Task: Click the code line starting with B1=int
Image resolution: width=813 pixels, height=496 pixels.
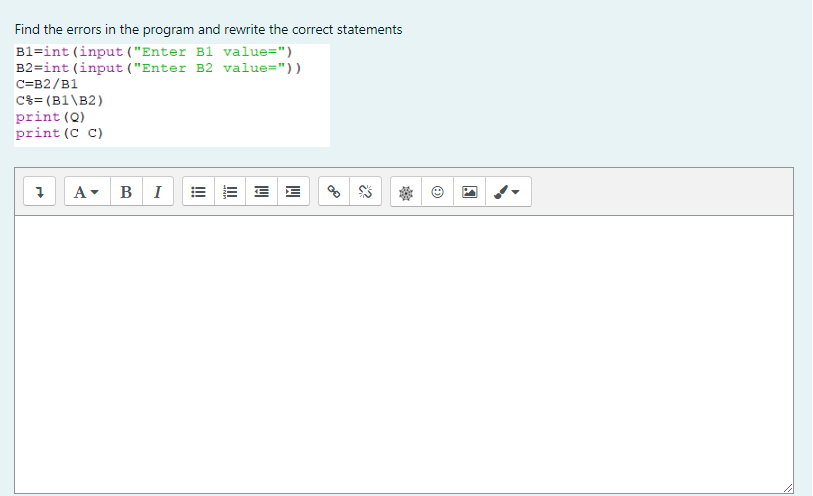Action: click(x=154, y=52)
